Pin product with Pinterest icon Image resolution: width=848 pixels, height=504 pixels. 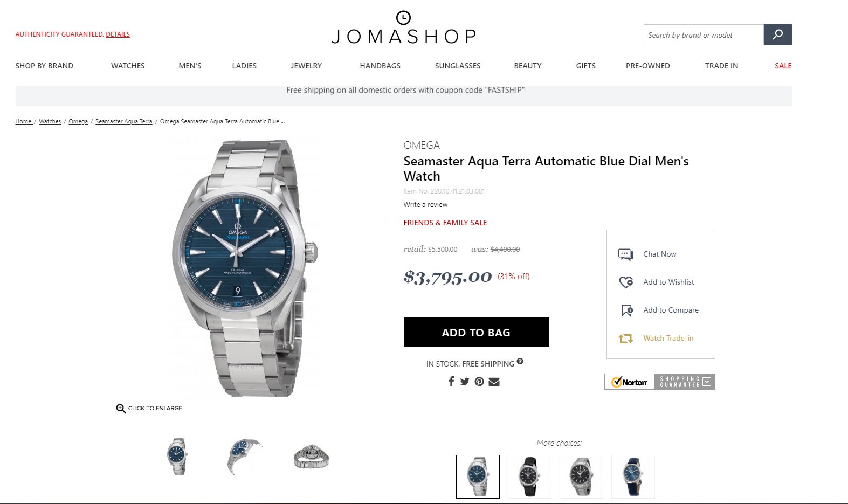479,382
